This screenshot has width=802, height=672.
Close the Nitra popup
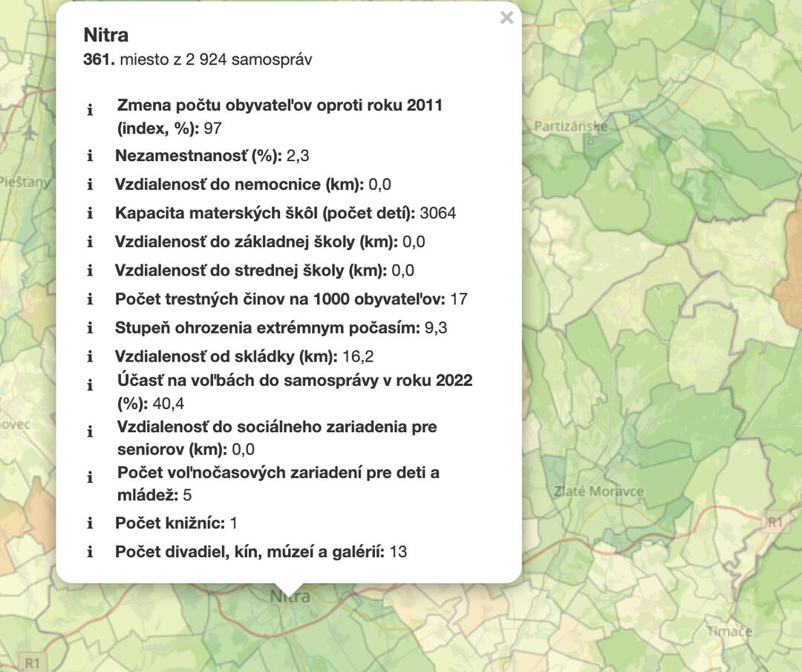pos(506,18)
